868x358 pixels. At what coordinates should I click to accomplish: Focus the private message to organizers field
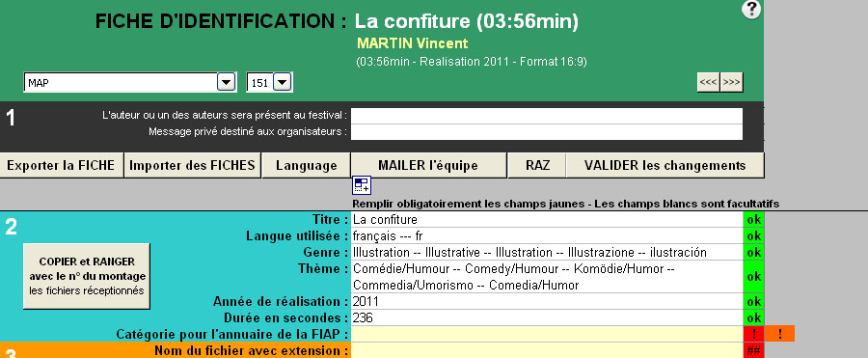(x=547, y=132)
